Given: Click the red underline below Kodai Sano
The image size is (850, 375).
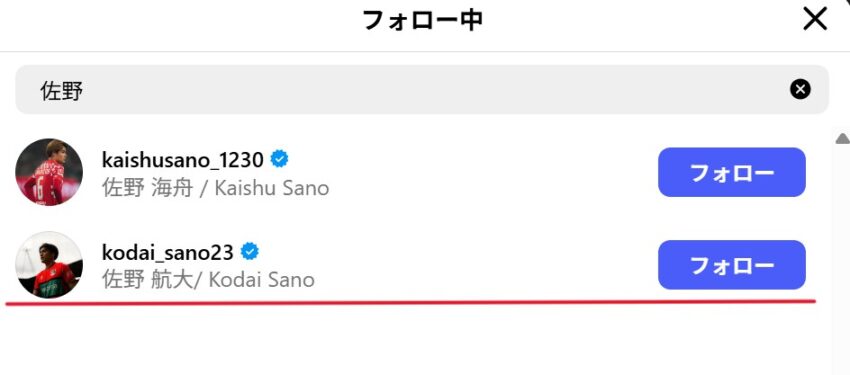Looking at the screenshot, I should pos(410,302).
